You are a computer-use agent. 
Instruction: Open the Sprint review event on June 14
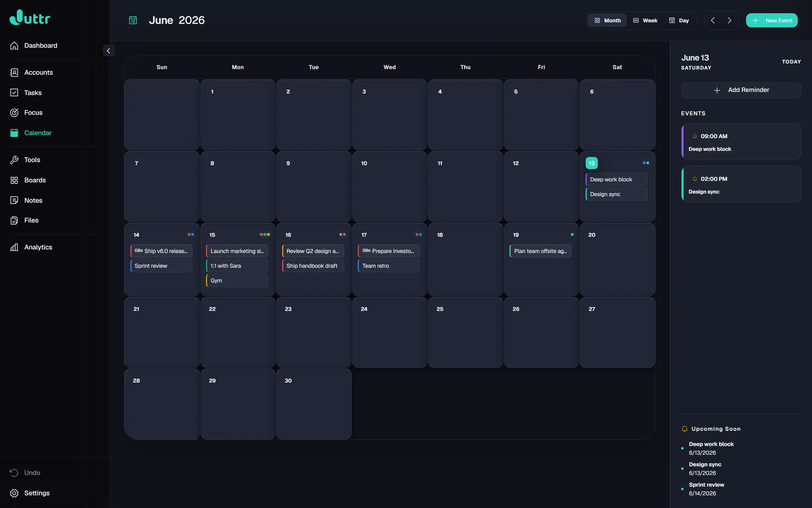[x=161, y=266]
